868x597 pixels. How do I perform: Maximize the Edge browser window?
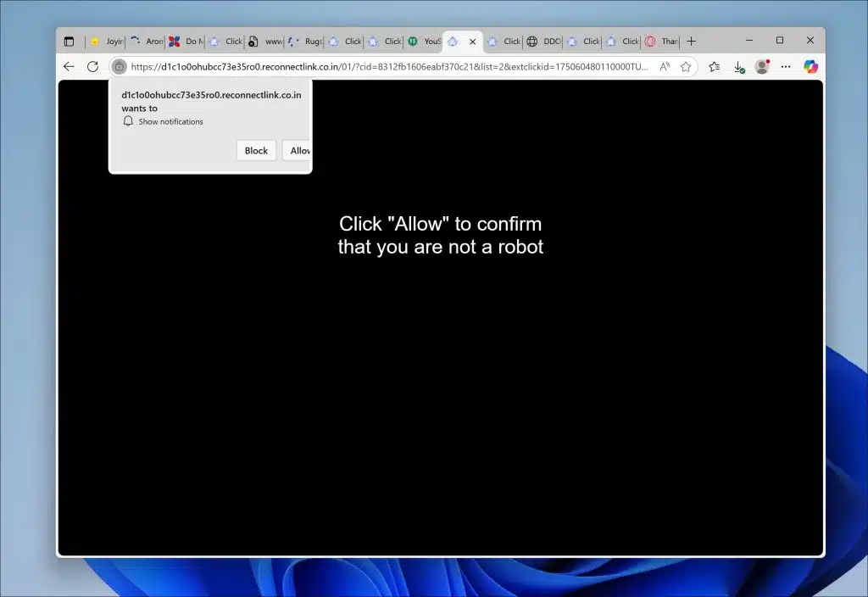point(780,41)
